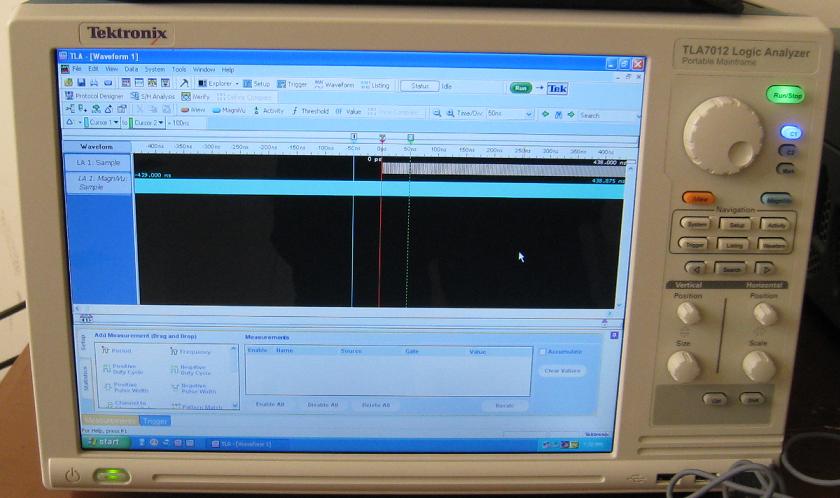Image resolution: width=840 pixels, height=498 pixels.
Task: Open the Listing window from the toolbar
Action: pyautogui.click(x=375, y=85)
